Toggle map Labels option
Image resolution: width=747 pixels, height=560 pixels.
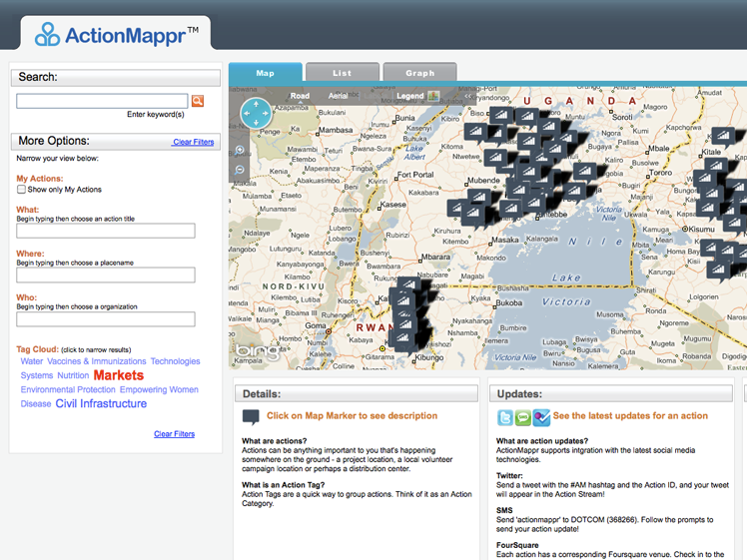pyautogui.click(x=373, y=96)
